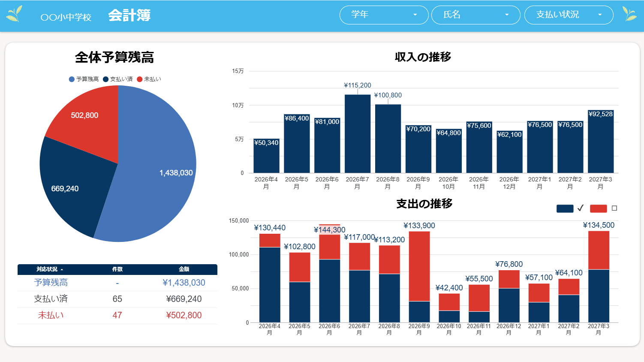
Task: Click the navy 支払い済 legend dot
Action: 105,79
